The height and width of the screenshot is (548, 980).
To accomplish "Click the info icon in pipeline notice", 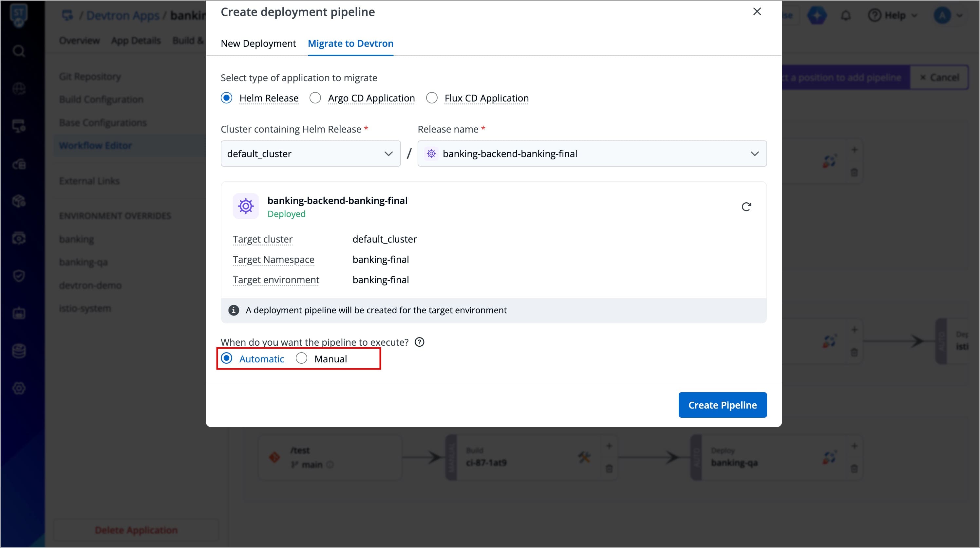I will point(234,310).
